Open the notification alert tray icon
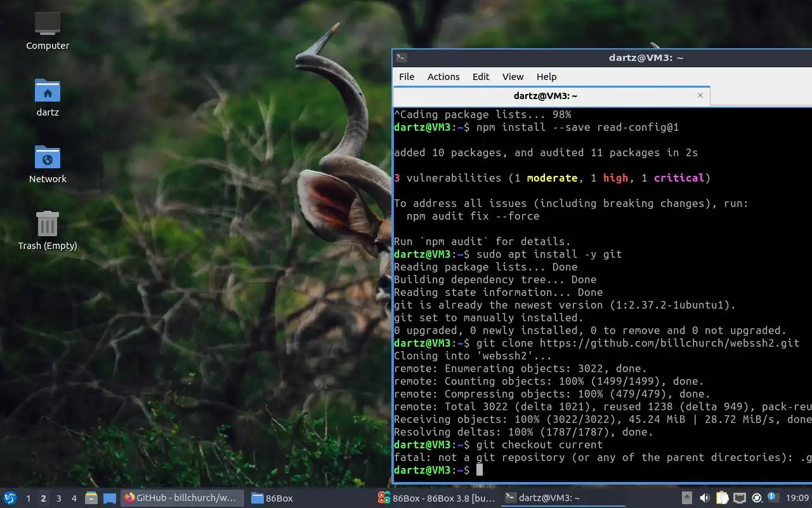 tap(773, 497)
